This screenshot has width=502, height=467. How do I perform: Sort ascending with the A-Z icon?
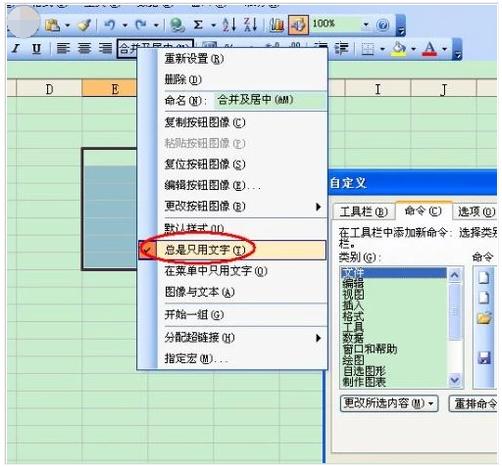[229, 25]
